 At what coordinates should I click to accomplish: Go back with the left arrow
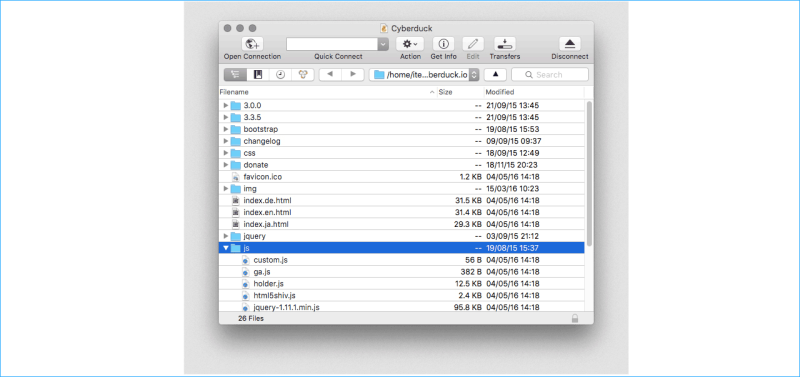click(x=330, y=74)
